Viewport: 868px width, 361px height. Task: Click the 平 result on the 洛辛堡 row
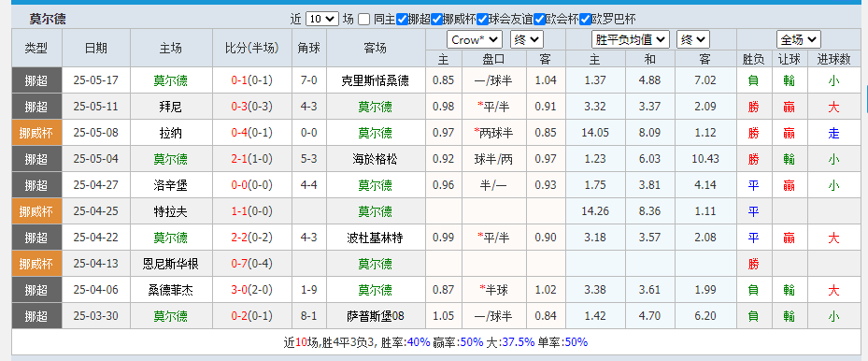[x=753, y=185]
